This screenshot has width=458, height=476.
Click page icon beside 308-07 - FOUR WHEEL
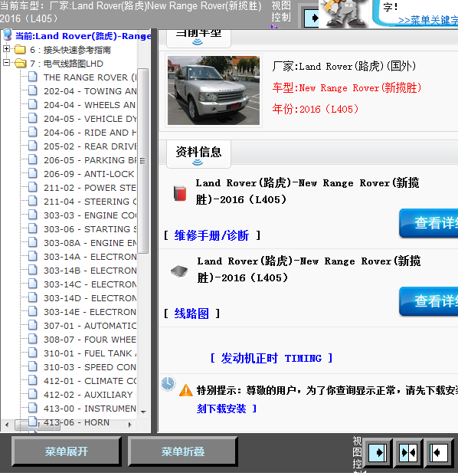click(33, 339)
